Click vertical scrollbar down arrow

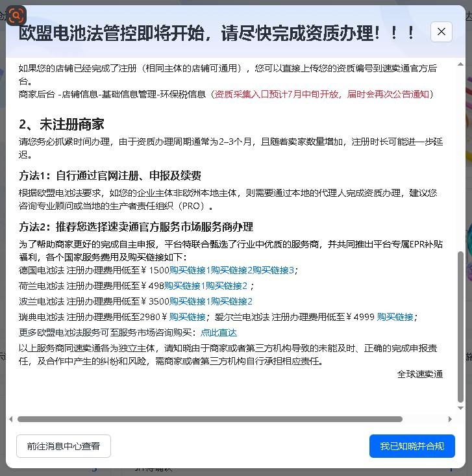pyautogui.click(x=460, y=408)
